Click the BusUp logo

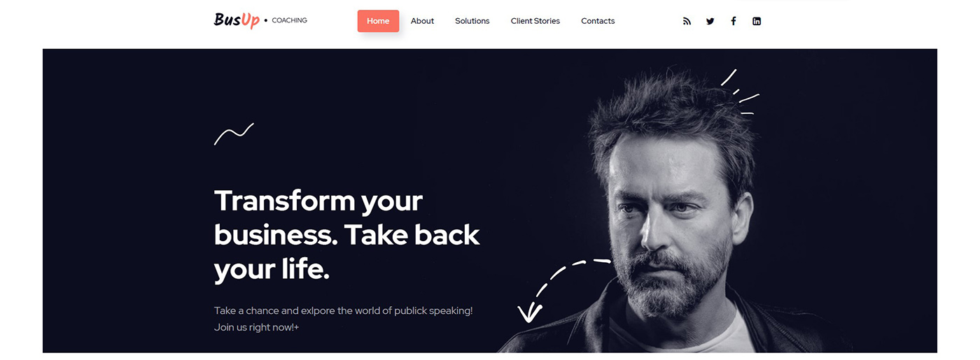pyautogui.click(x=237, y=20)
